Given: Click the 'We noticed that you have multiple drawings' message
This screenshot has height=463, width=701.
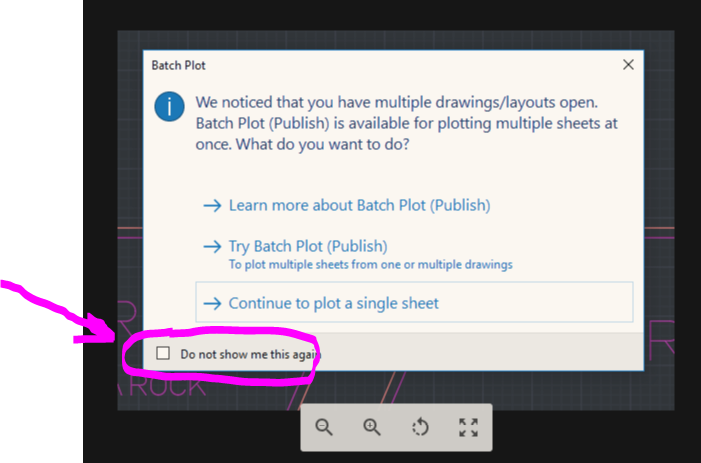Looking at the screenshot, I should (x=406, y=123).
